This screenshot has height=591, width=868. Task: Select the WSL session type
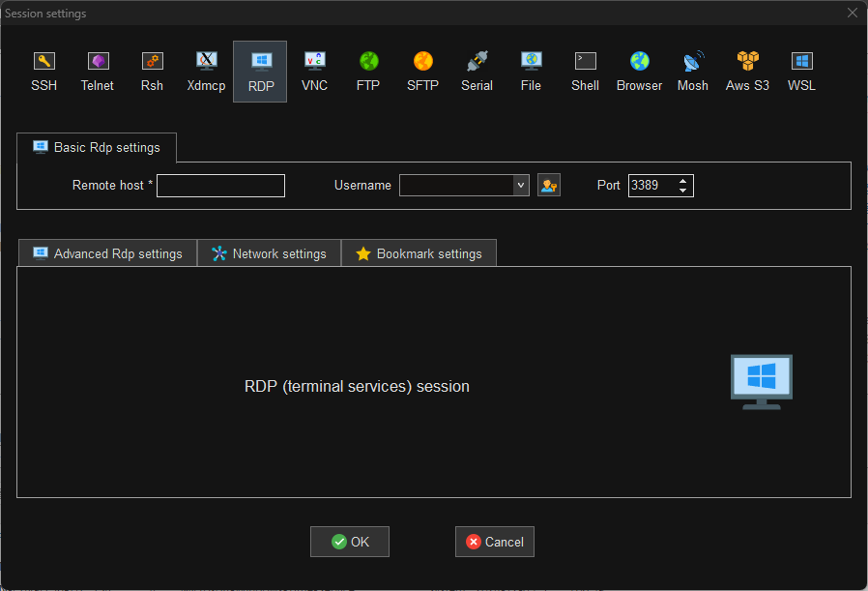click(801, 70)
